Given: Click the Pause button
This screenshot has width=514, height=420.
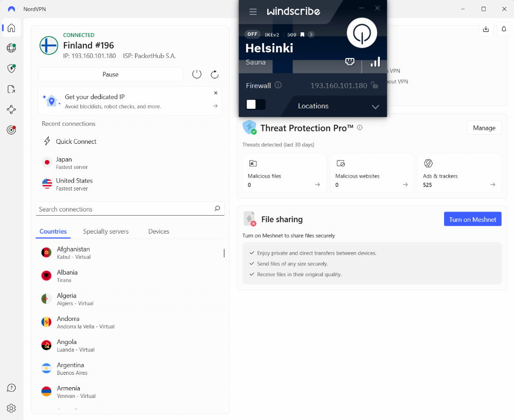Looking at the screenshot, I should coord(111,74).
